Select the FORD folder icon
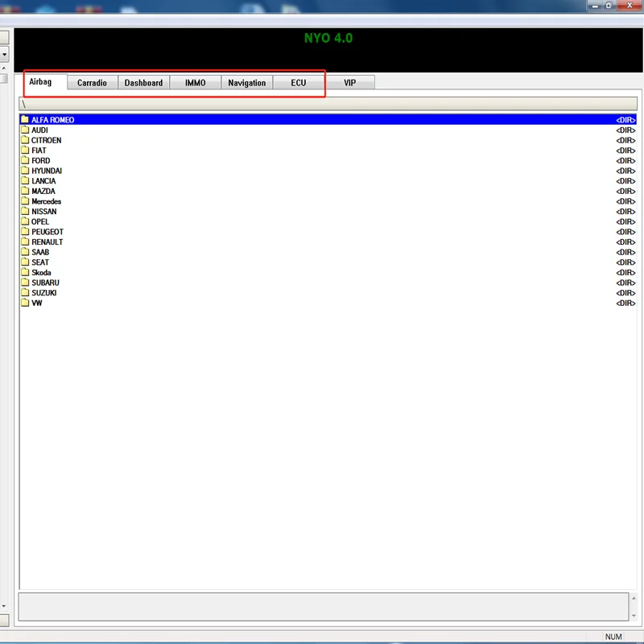The height and width of the screenshot is (644, 644). pyautogui.click(x=25, y=160)
